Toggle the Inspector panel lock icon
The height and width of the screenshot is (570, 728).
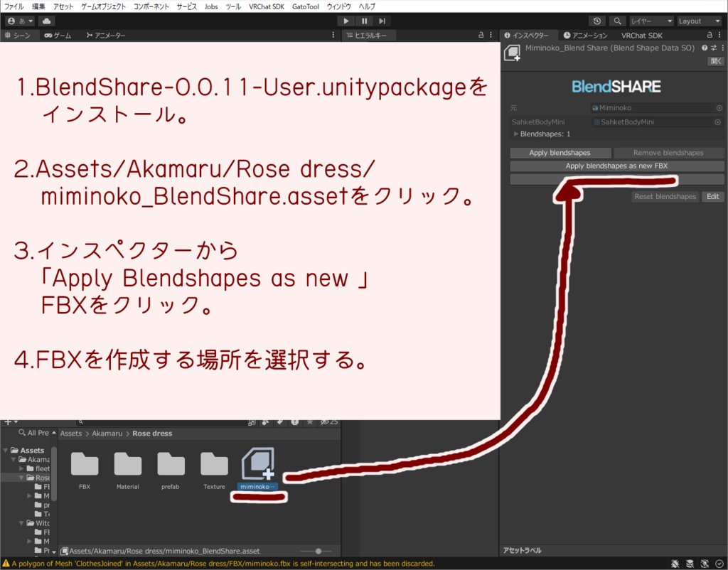[710, 35]
